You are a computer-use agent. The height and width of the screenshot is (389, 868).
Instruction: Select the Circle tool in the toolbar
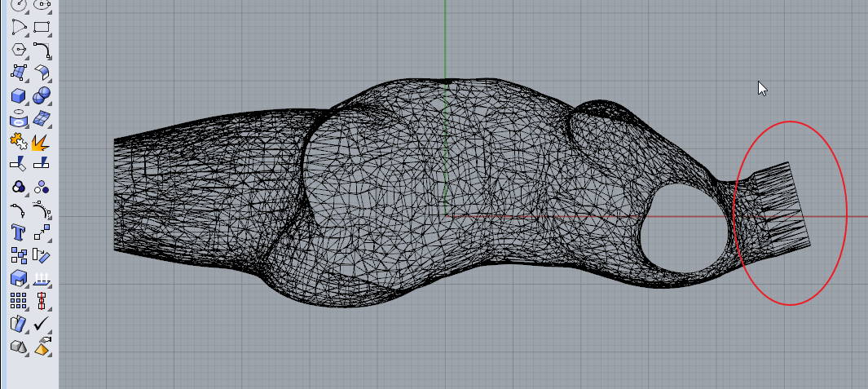pyautogui.click(x=19, y=5)
